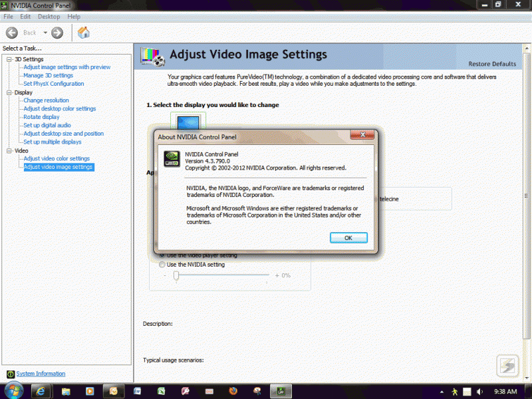
Task: Click the noise reduction slider handle
Action: (176, 275)
